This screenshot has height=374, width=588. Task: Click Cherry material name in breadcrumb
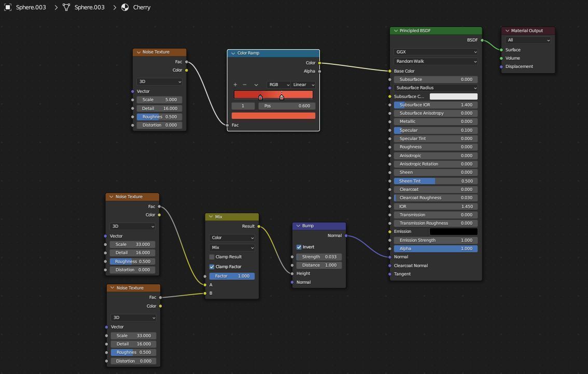(x=142, y=7)
